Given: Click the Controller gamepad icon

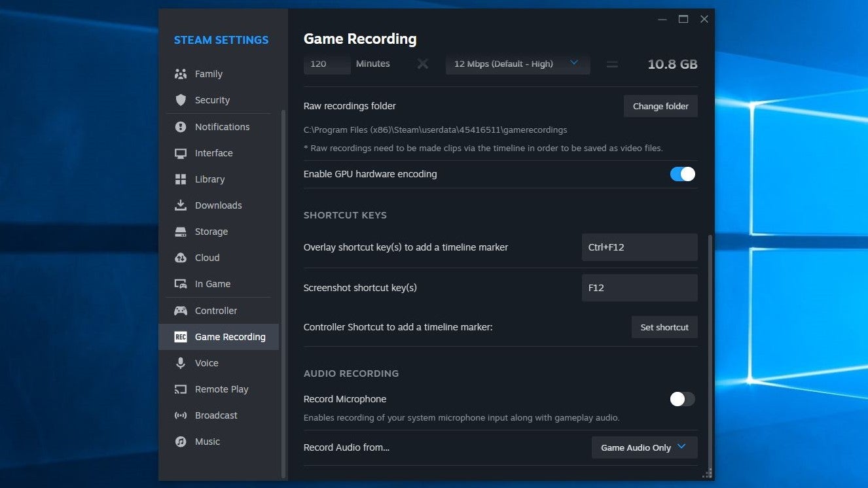Looking at the screenshot, I should coord(181,311).
